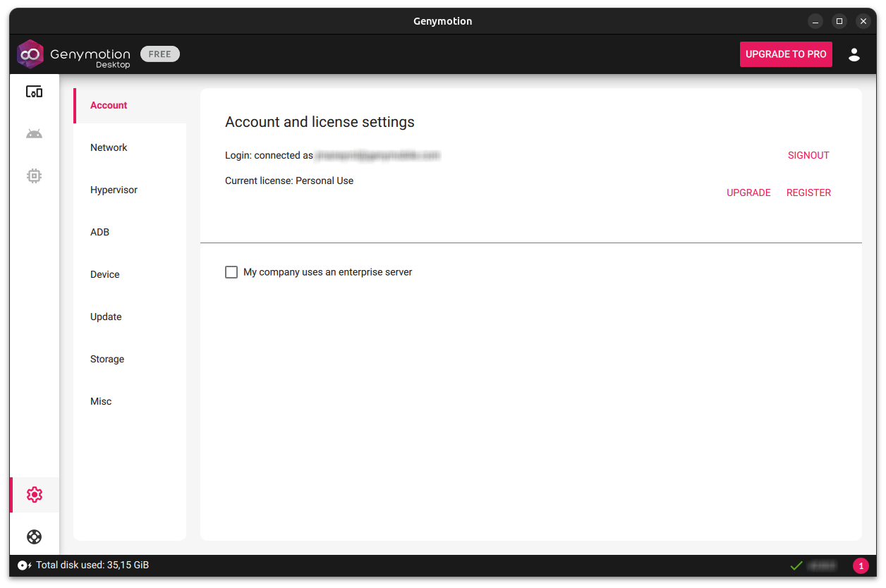Viewport: 886px width, 588px height.
Task: Open the hardware chip panel icon
Action: pyautogui.click(x=34, y=176)
